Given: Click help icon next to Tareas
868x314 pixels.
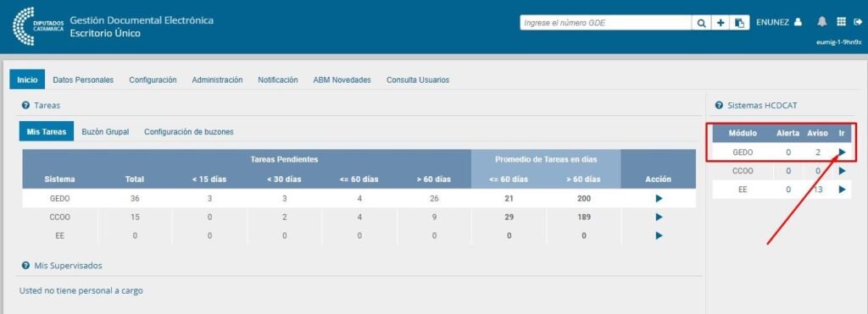Looking at the screenshot, I should pyautogui.click(x=25, y=105).
